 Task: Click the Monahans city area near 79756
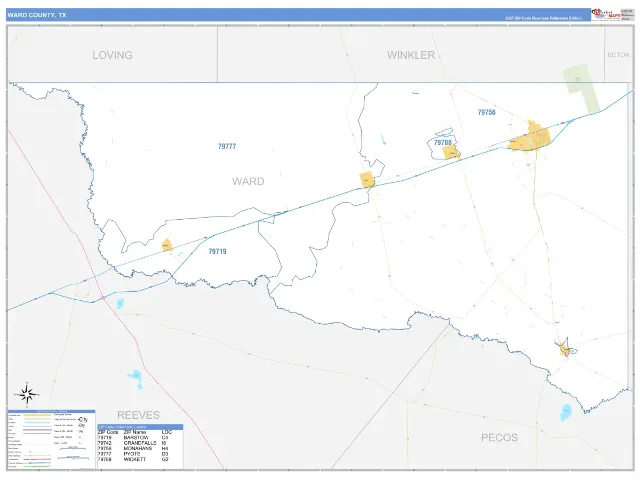click(530, 139)
